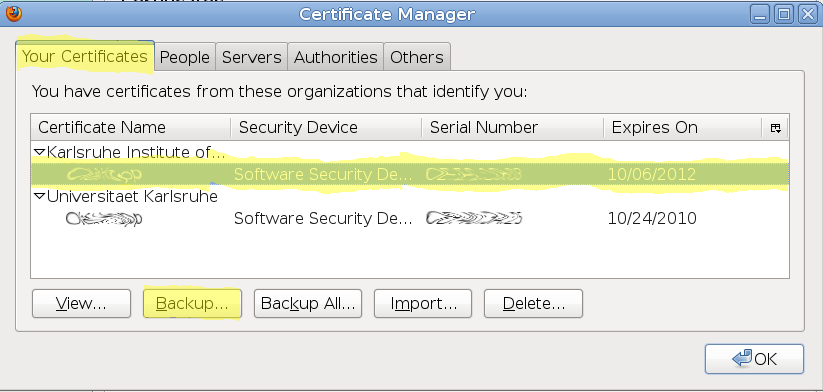Collapse the Universitaet Karlsruhe group
Viewport: 823px width, 392px height.
(39, 196)
